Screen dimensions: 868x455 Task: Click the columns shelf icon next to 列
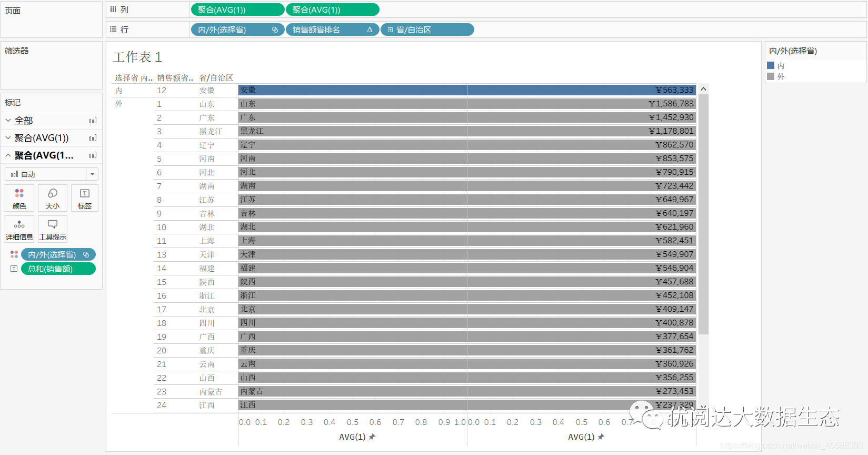113,9
